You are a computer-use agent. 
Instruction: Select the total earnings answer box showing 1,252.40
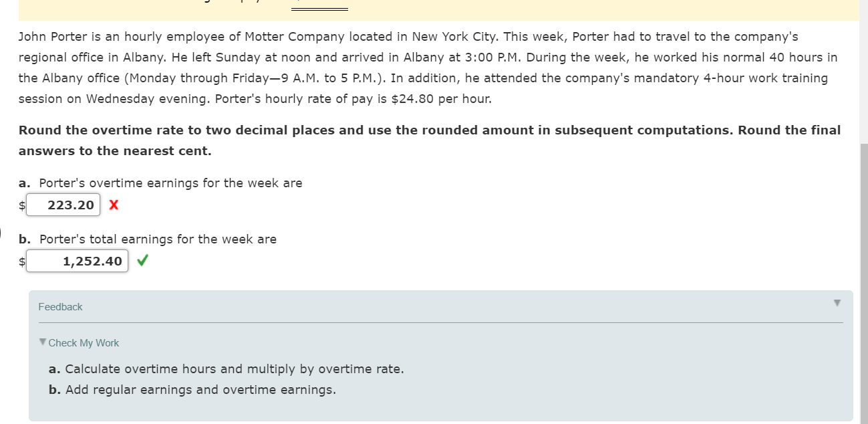[x=77, y=261]
